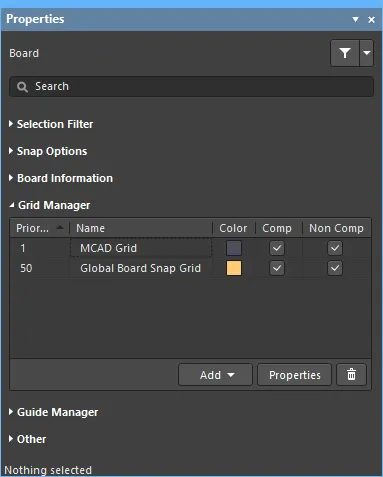Screen dimensions: 383x477
Task: Uncheck Comp for Global Board Snap Grid
Action: coord(277,268)
